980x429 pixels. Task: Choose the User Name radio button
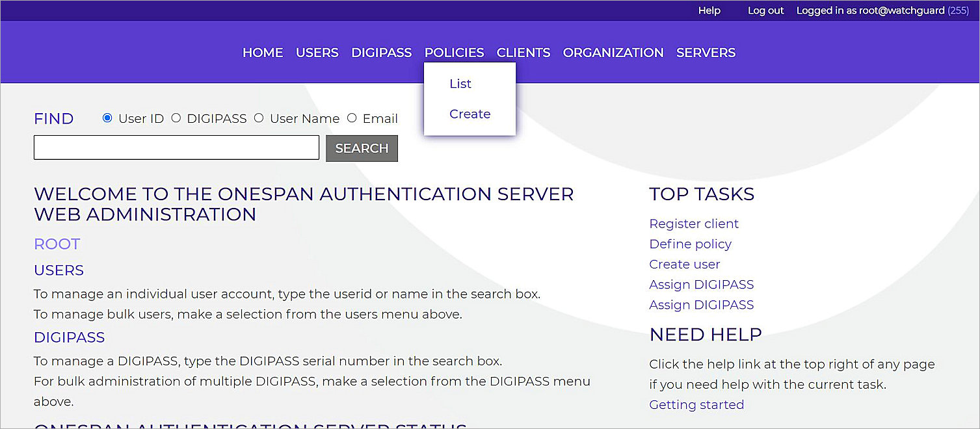pos(259,118)
